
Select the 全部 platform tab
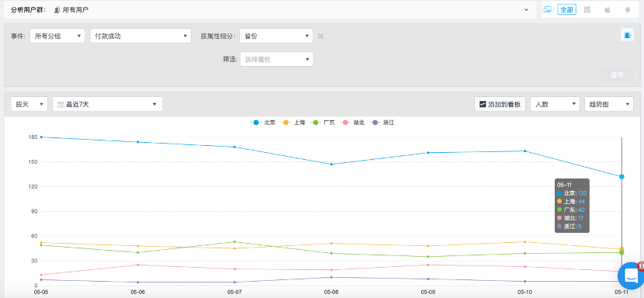pos(566,9)
